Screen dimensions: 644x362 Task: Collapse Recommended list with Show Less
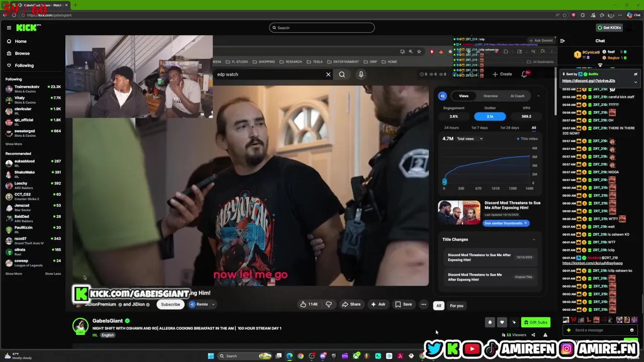[x=53, y=274]
